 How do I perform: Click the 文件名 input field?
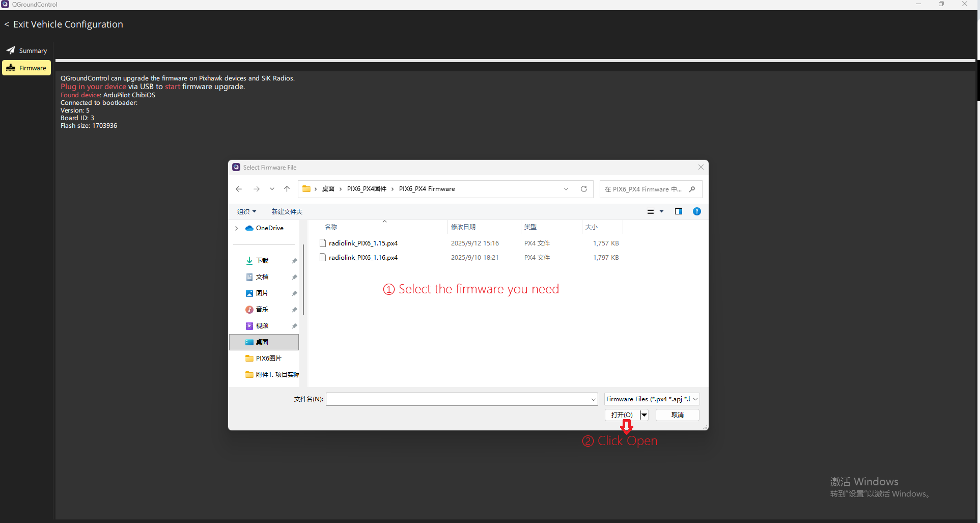(458, 399)
